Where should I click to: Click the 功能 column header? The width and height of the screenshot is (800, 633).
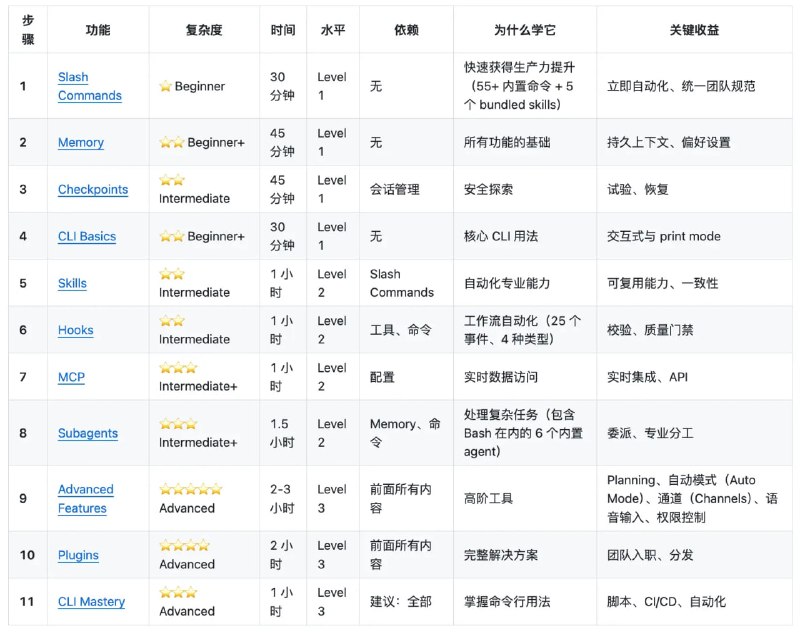coord(98,30)
